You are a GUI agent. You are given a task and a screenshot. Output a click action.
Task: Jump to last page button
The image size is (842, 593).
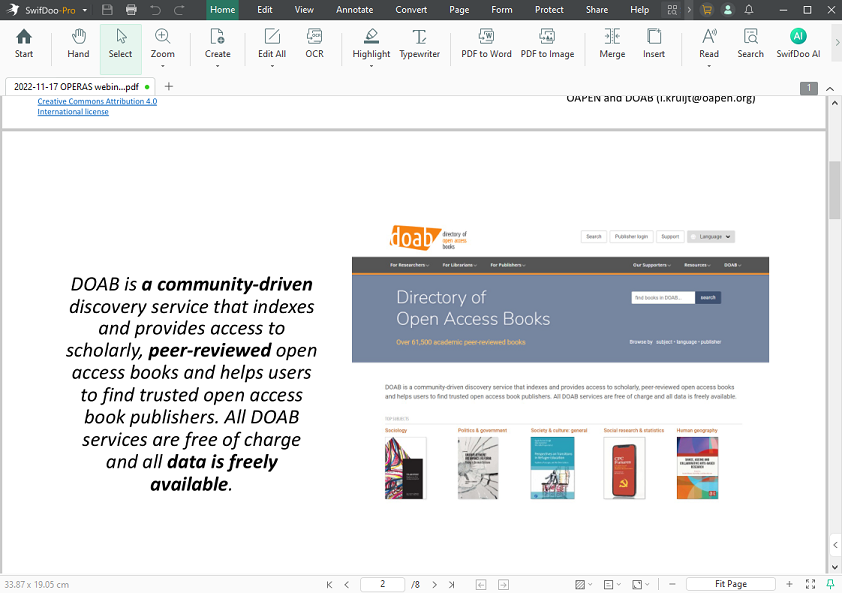(452, 584)
